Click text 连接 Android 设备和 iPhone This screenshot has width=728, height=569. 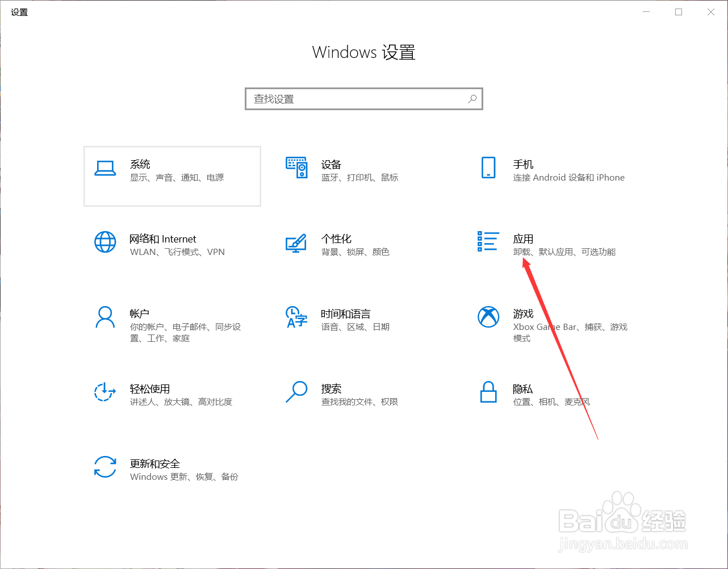click(569, 178)
